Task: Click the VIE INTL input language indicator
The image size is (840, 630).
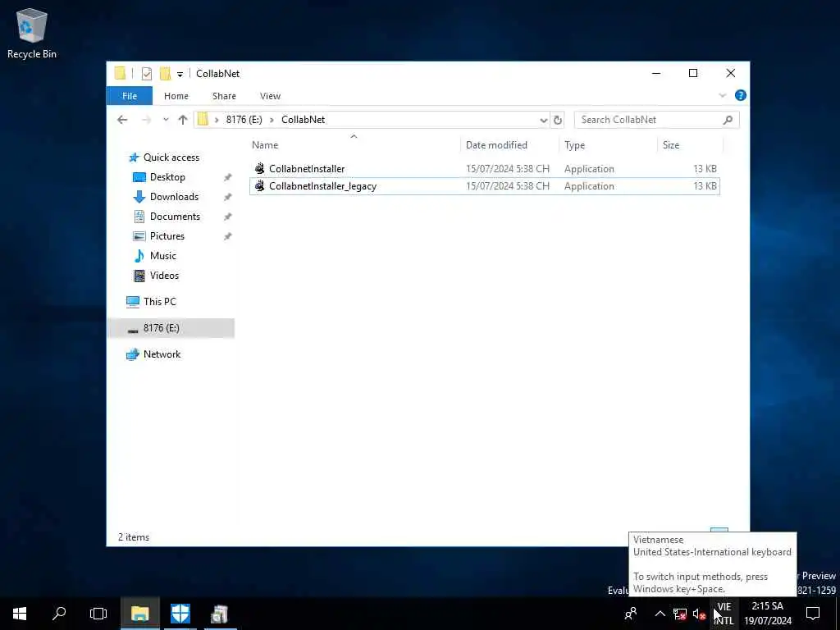Action: pos(724,614)
